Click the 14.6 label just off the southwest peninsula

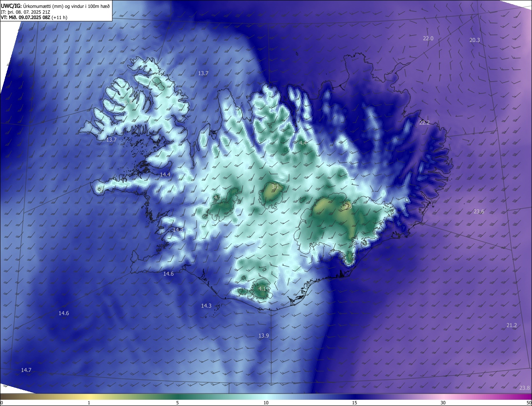point(168,274)
